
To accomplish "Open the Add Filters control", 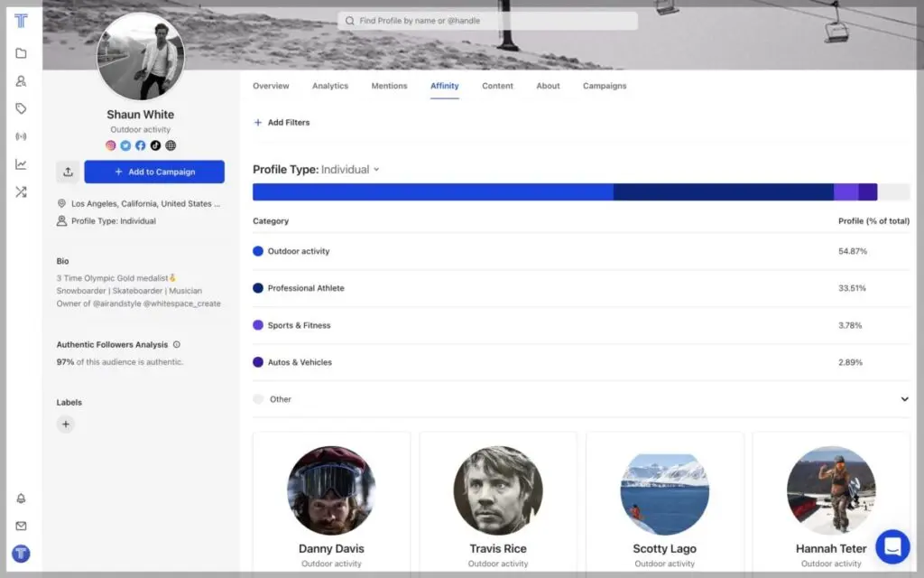I will coord(281,122).
